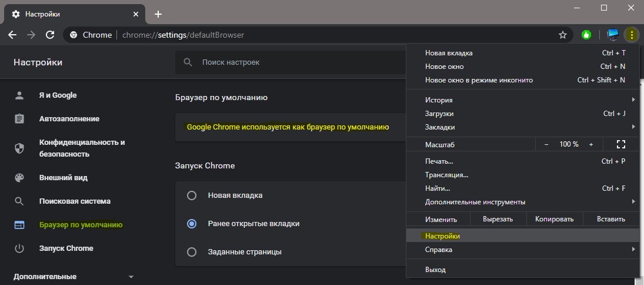Open Я и Google settings section
644x285 pixels.
pyautogui.click(x=58, y=95)
